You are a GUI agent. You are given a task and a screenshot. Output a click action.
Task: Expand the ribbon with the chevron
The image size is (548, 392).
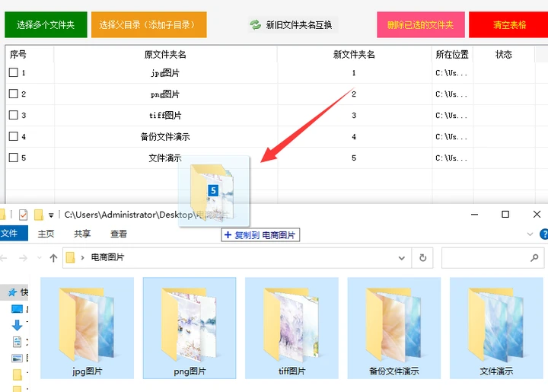click(530, 234)
